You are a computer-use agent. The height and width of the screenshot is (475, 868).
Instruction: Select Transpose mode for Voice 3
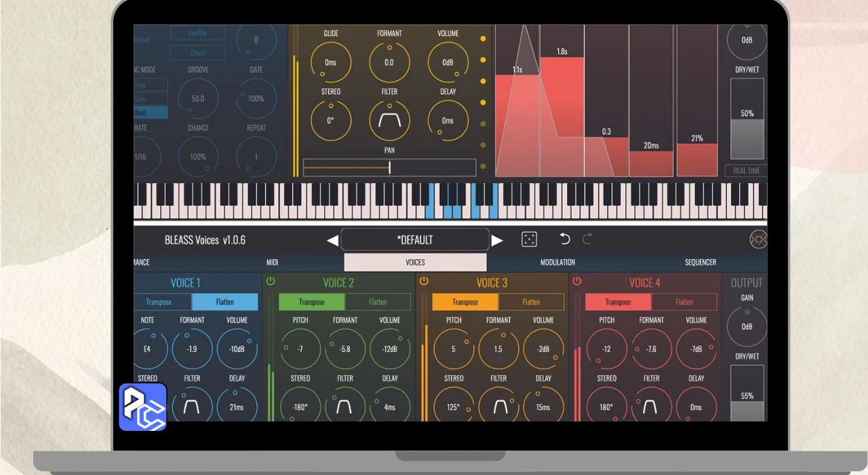click(x=465, y=302)
